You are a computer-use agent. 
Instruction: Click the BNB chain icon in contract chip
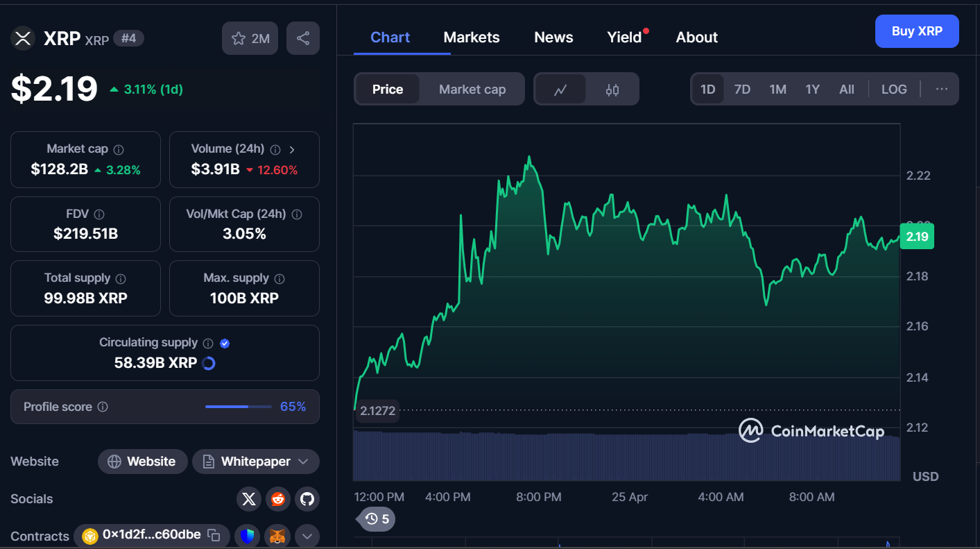click(90, 536)
